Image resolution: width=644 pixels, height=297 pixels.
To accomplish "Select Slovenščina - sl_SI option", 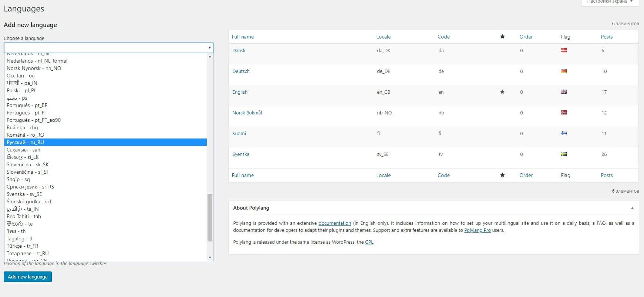I will 105,172.
